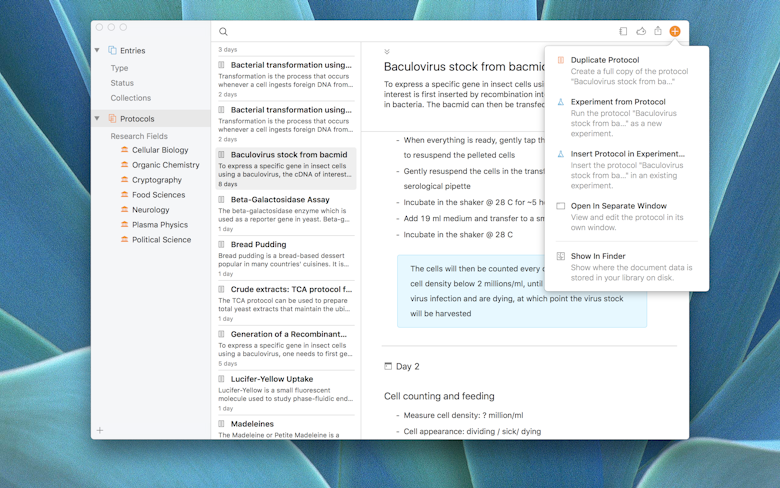
Task: Click icon beside Baculovirus stock from bacmid
Action: (x=221, y=155)
